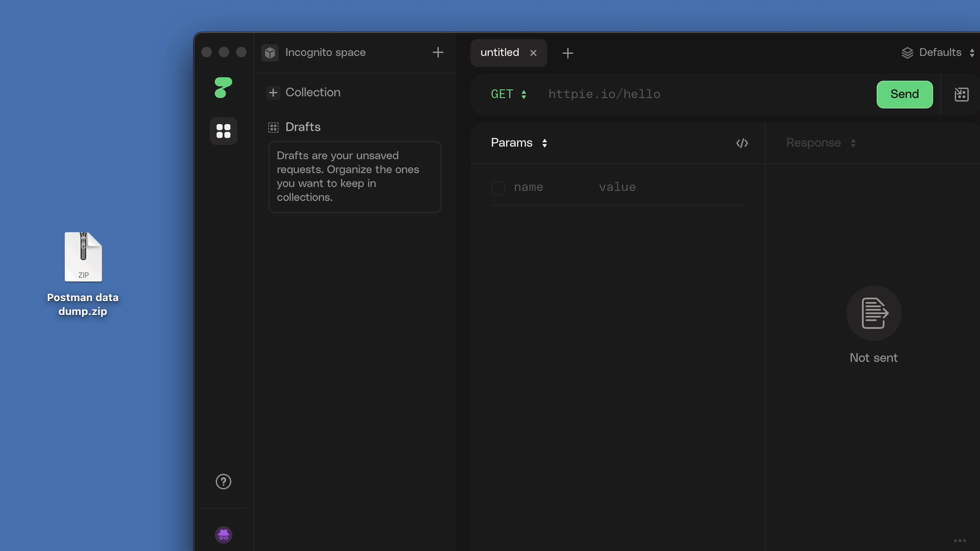Open a new request tab with plus

pyautogui.click(x=568, y=53)
